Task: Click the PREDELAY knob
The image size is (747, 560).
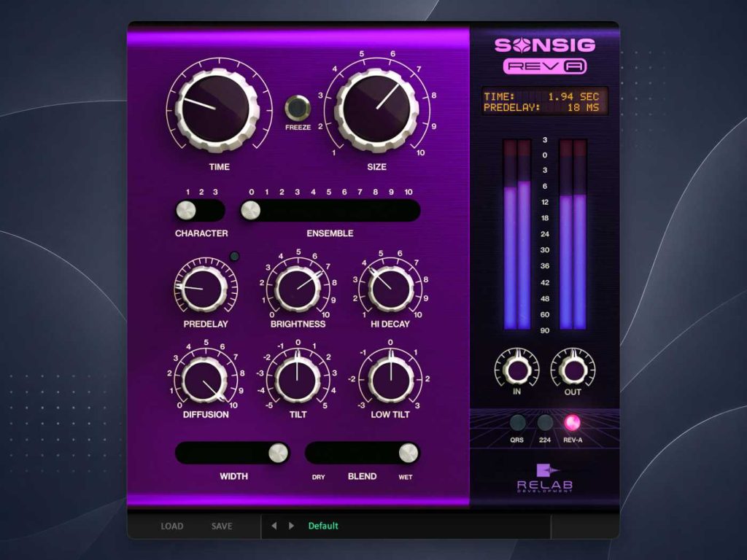Action: point(204,288)
